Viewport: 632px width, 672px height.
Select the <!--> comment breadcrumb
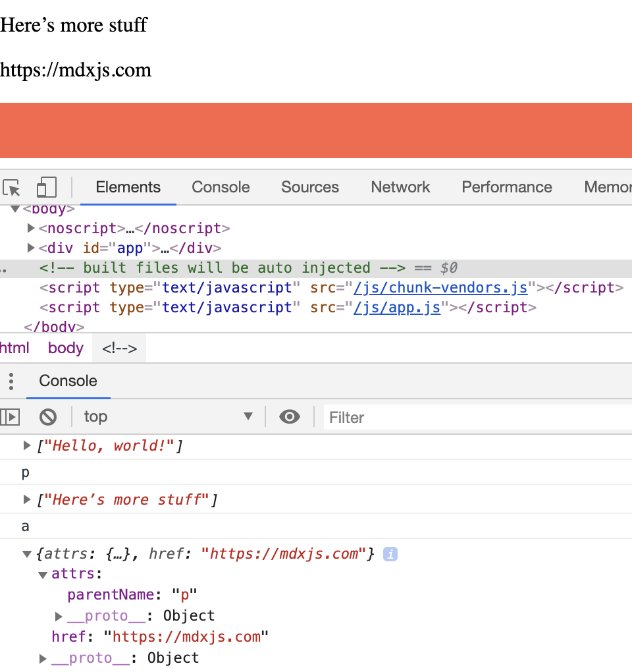pyautogui.click(x=119, y=348)
